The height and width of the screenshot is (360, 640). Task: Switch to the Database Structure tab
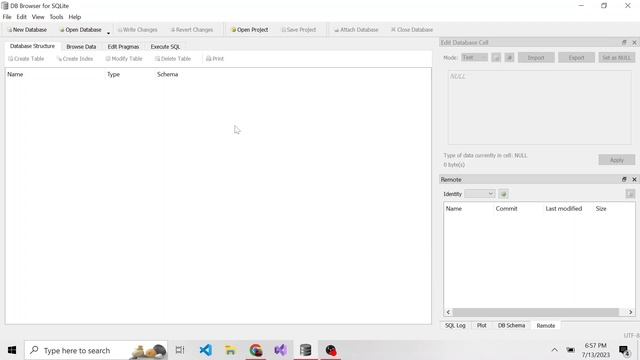[32, 46]
